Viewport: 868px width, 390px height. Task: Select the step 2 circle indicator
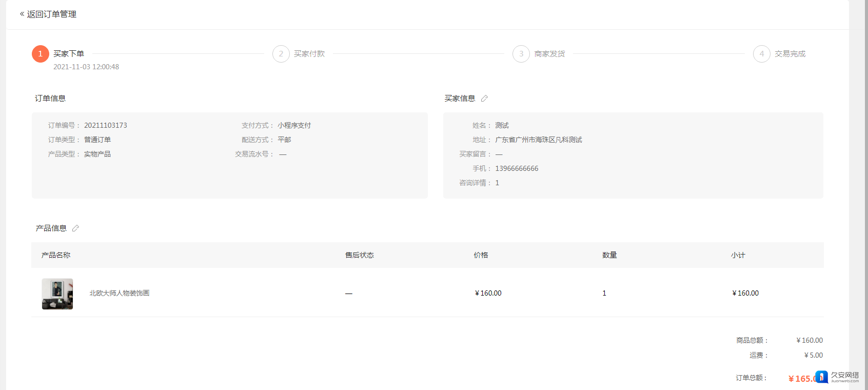click(281, 54)
